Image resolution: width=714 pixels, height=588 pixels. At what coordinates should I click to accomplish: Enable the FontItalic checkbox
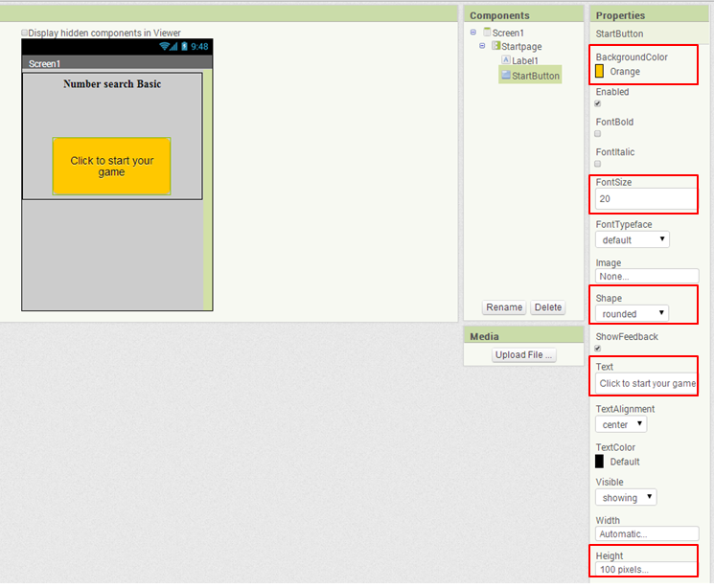click(x=598, y=164)
